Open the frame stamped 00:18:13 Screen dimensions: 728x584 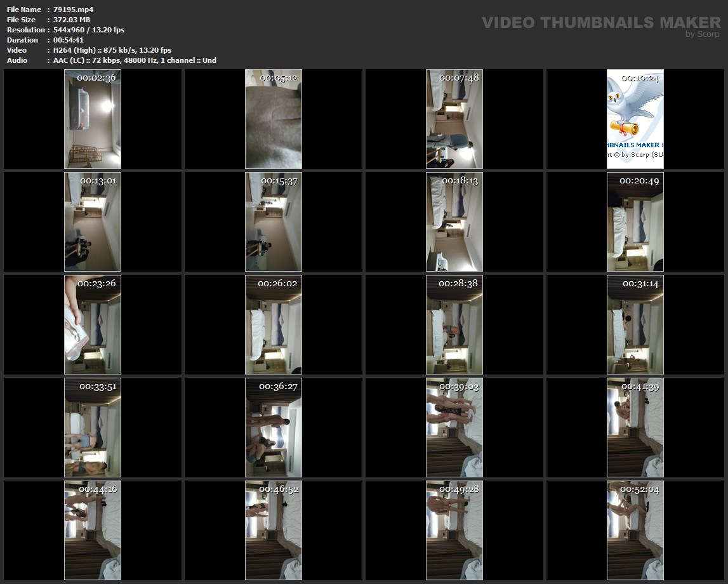coord(454,222)
